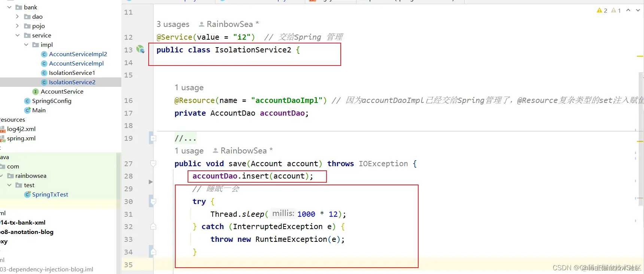Click IsolationService2 class name in editor
Viewport: 644px width, 274px height.
pos(253,50)
